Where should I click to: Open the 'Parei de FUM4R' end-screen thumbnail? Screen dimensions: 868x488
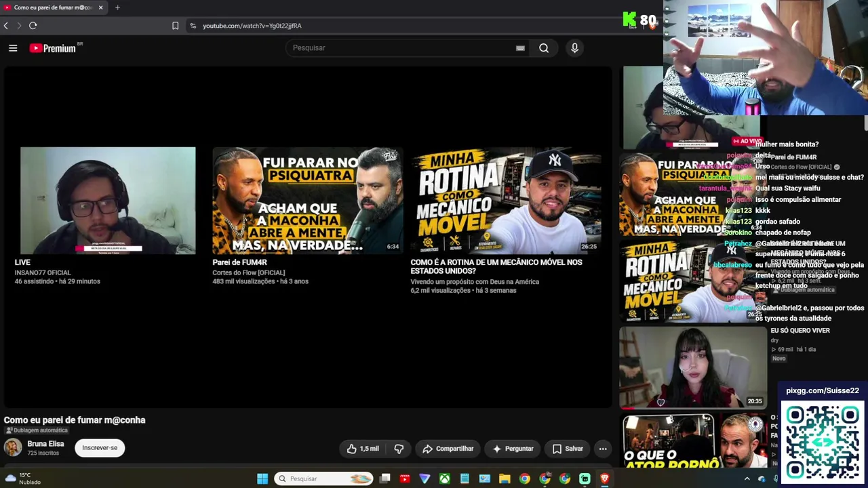[308, 200]
